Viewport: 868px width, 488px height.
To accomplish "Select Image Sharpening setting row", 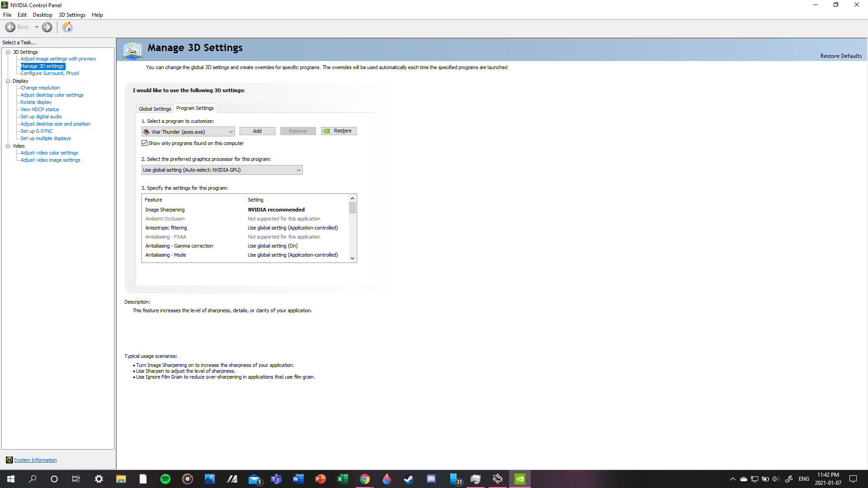I will pyautogui.click(x=245, y=210).
